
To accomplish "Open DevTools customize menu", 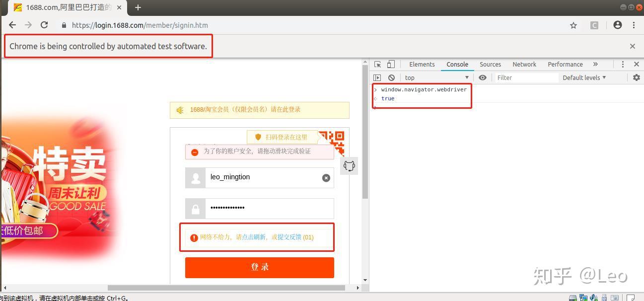I will click(x=623, y=64).
